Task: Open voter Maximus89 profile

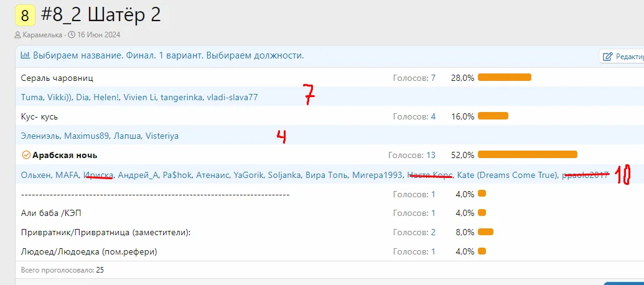Action: 85,136
